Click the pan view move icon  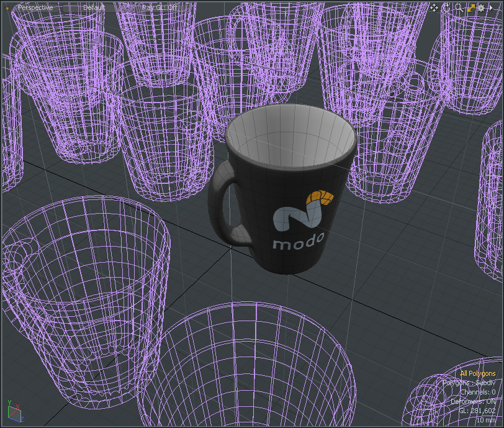click(434, 7)
